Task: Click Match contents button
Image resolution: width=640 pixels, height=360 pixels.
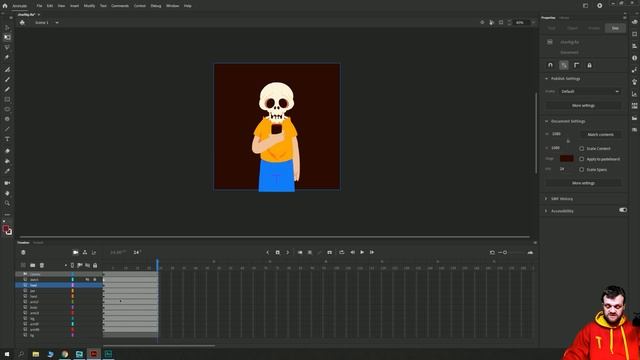Action: (x=600, y=134)
